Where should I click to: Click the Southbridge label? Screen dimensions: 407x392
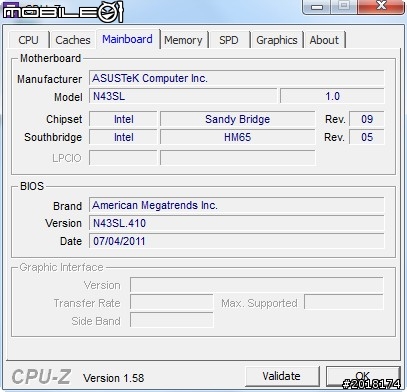53,137
